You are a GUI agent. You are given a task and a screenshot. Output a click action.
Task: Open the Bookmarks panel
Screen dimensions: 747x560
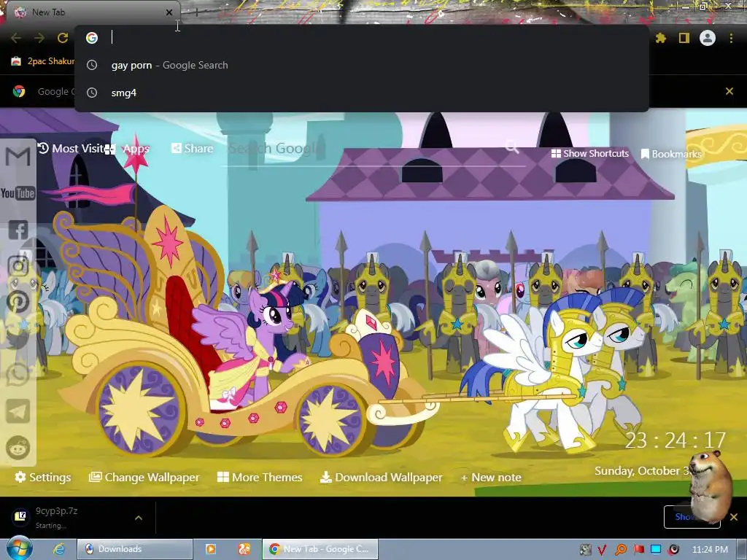click(671, 154)
